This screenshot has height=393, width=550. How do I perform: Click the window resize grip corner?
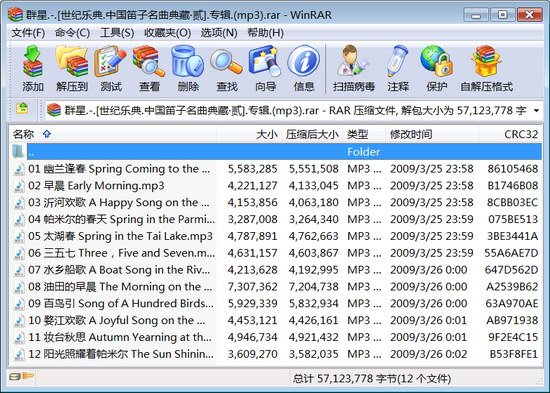coord(539,382)
